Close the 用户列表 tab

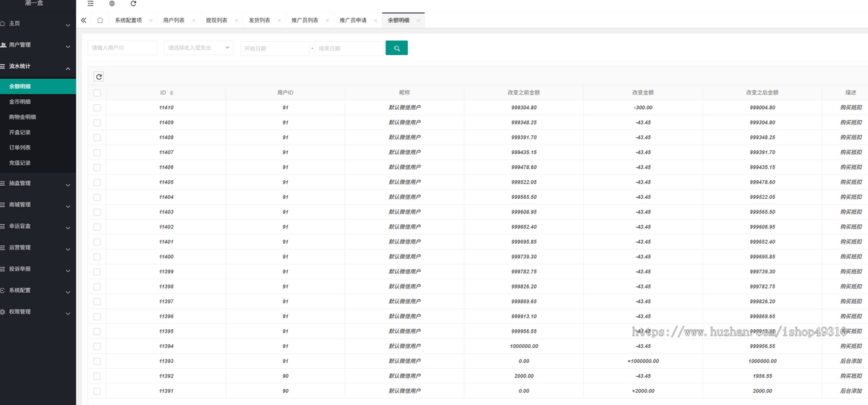pos(193,20)
